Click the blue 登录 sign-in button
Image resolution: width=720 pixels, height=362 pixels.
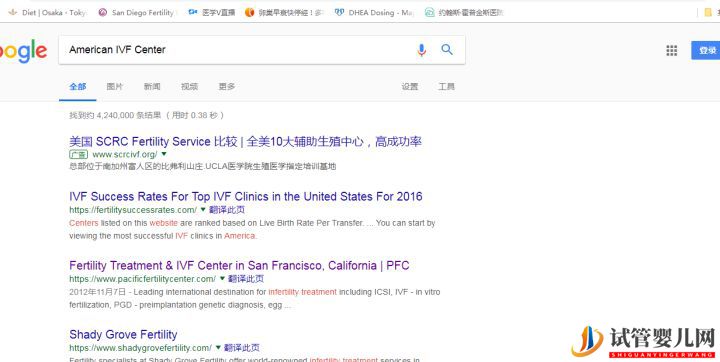(706, 51)
